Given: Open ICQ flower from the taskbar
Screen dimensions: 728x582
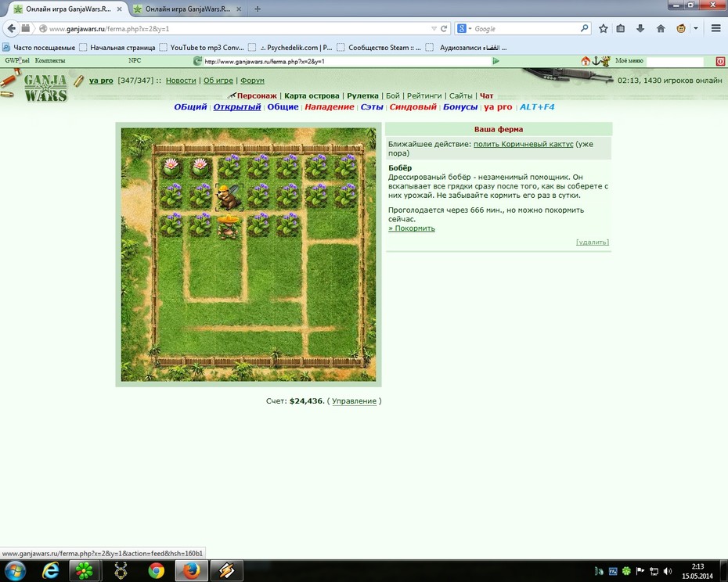Looking at the screenshot, I should tap(84, 570).
